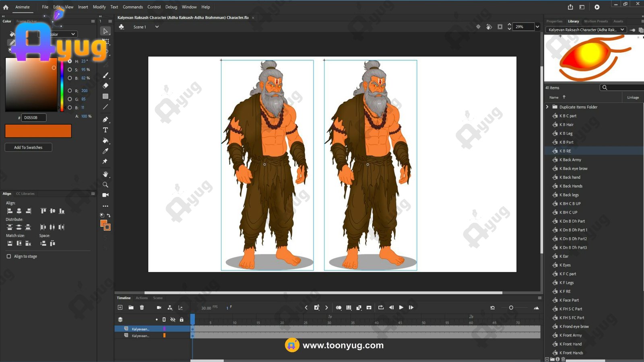This screenshot has width=644, height=362.
Task: Click the Zoom magnifier tool
Action: 105,185
